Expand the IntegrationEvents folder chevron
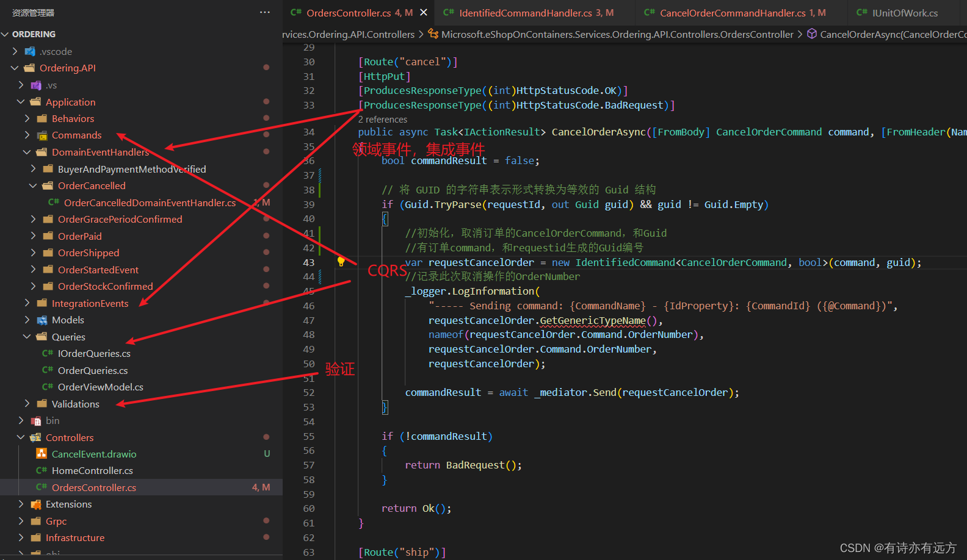Viewport: 967px width, 560px height. [x=27, y=303]
